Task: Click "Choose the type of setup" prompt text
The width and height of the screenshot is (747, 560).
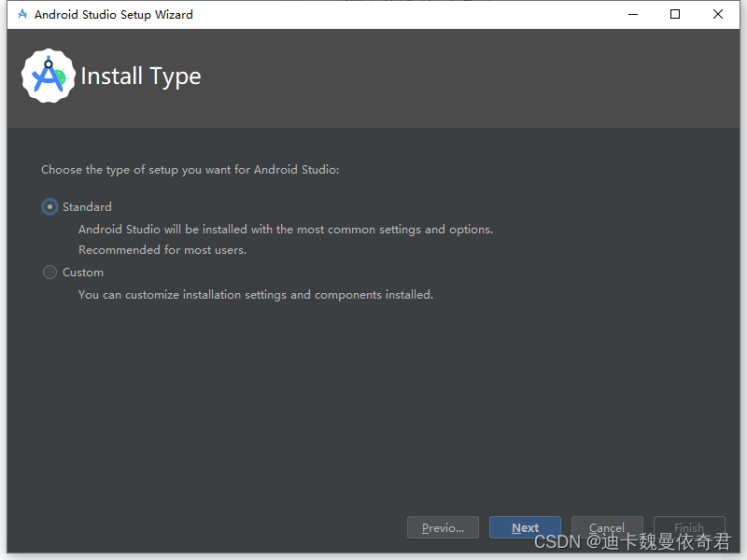Action: 190,170
